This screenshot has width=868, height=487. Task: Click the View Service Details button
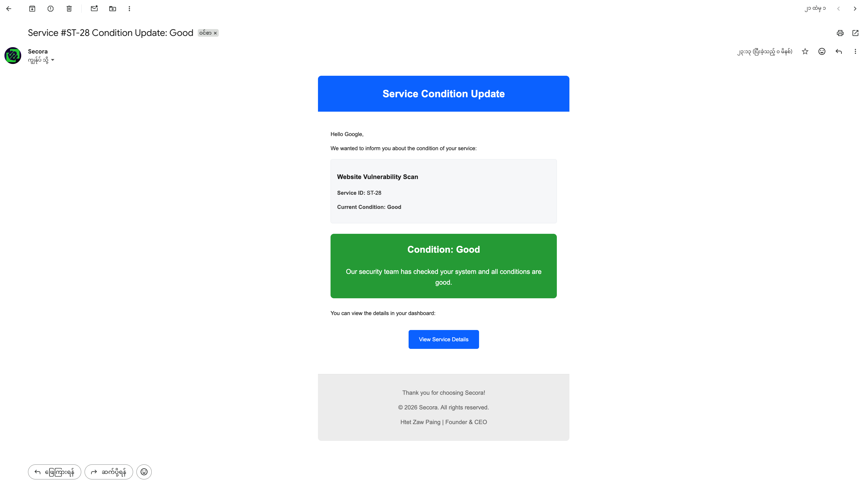(443, 339)
